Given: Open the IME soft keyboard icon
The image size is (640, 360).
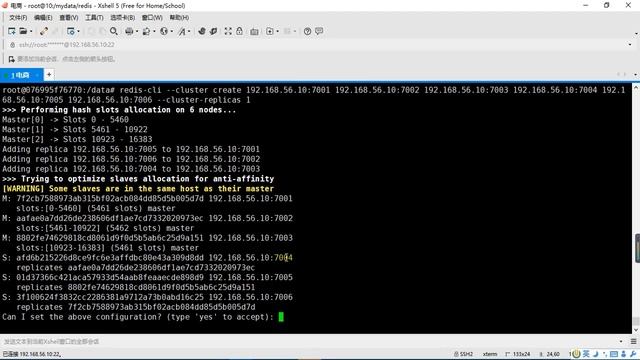Looking at the screenshot, I should click(x=613, y=354).
